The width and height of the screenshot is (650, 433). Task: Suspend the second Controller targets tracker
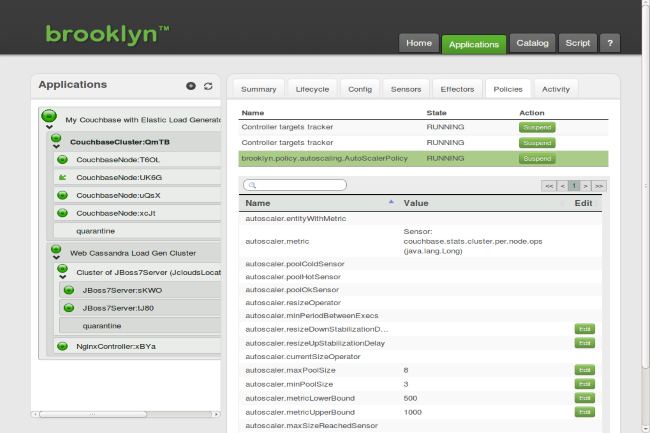pos(537,143)
